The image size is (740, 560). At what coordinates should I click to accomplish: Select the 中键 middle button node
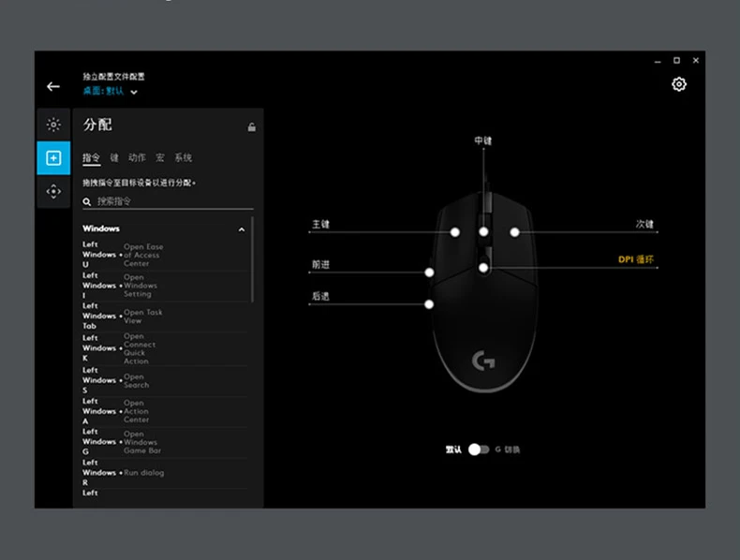483,231
